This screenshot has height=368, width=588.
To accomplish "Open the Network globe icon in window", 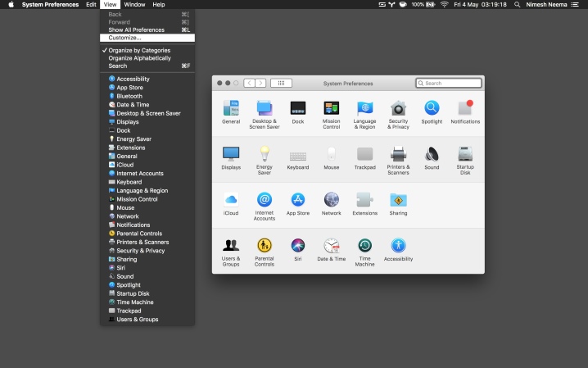I will click(331, 199).
